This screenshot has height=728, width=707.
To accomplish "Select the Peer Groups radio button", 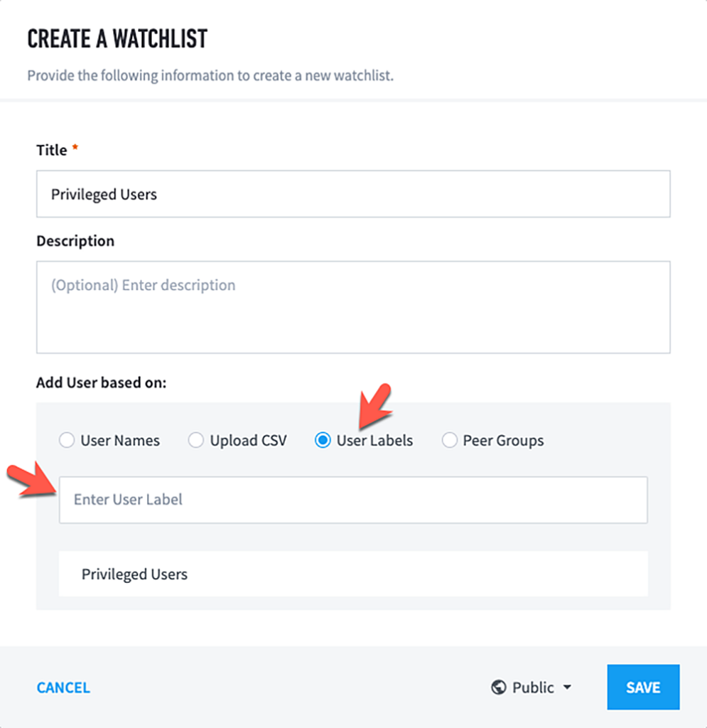I will pyautogui.click(x=450, y=440).
